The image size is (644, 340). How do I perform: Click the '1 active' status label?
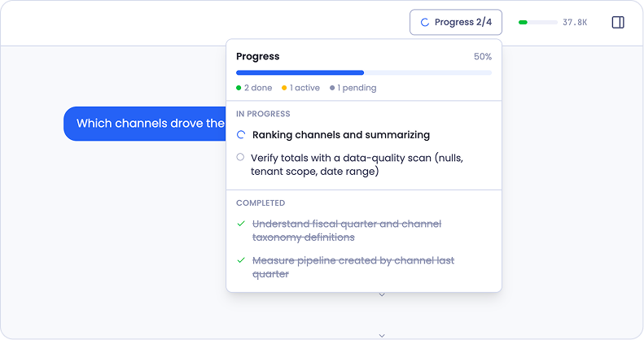300,88
